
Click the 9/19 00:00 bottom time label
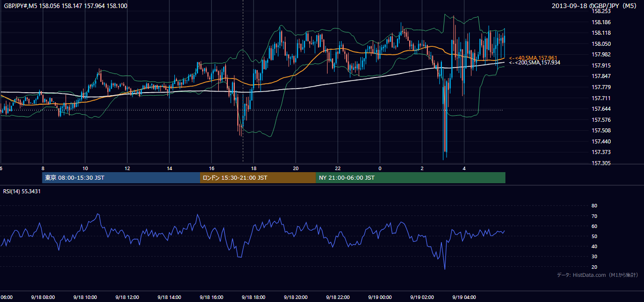(x=379, y=297)
